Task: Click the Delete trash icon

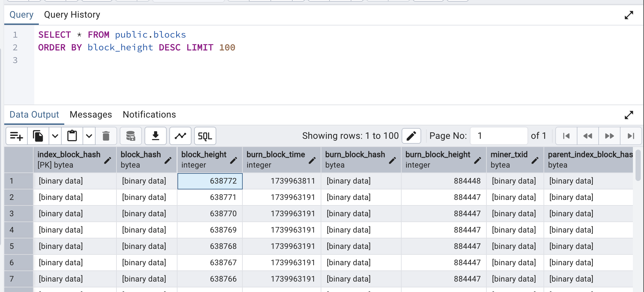Action: (106, 136)
